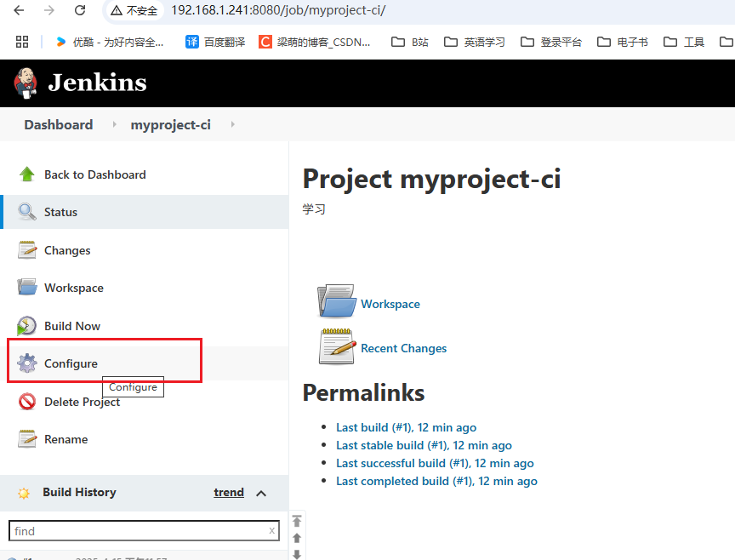Select Status in the sidebar
Screen dimensions: 735x560
[60, 212]
